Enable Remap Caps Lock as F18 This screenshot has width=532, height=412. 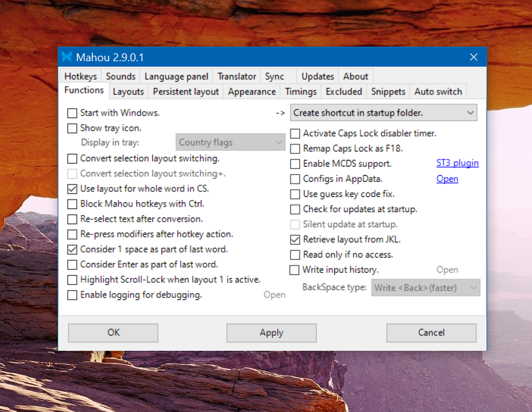click(295, 148)
